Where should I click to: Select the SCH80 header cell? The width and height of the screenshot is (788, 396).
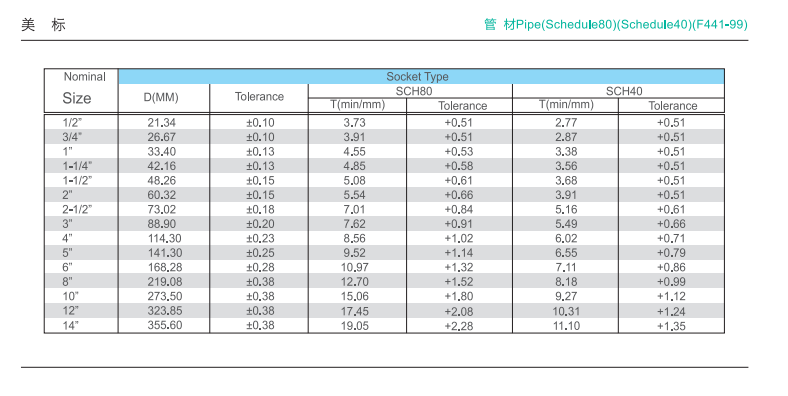(410, 91)
